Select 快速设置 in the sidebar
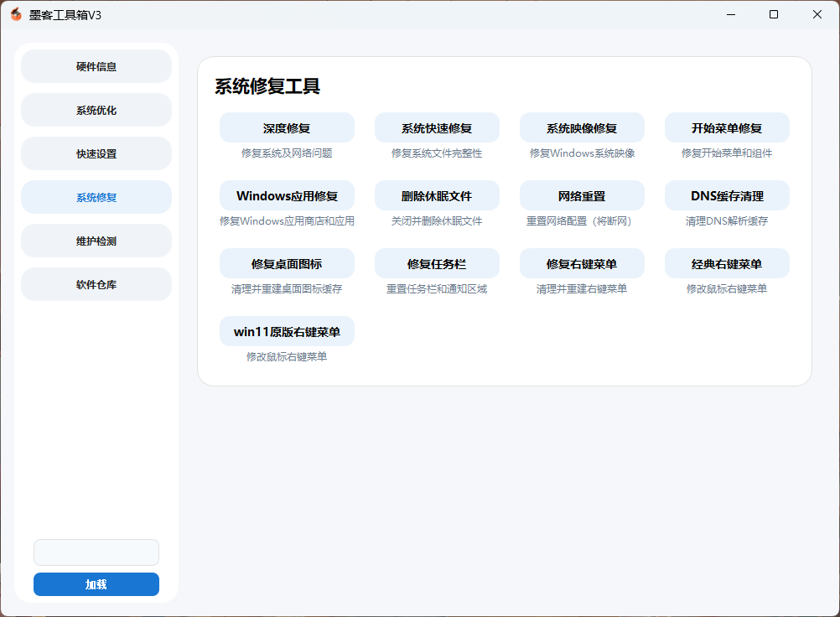The height and width of the screenshot is (617, 840). point(96,154)
